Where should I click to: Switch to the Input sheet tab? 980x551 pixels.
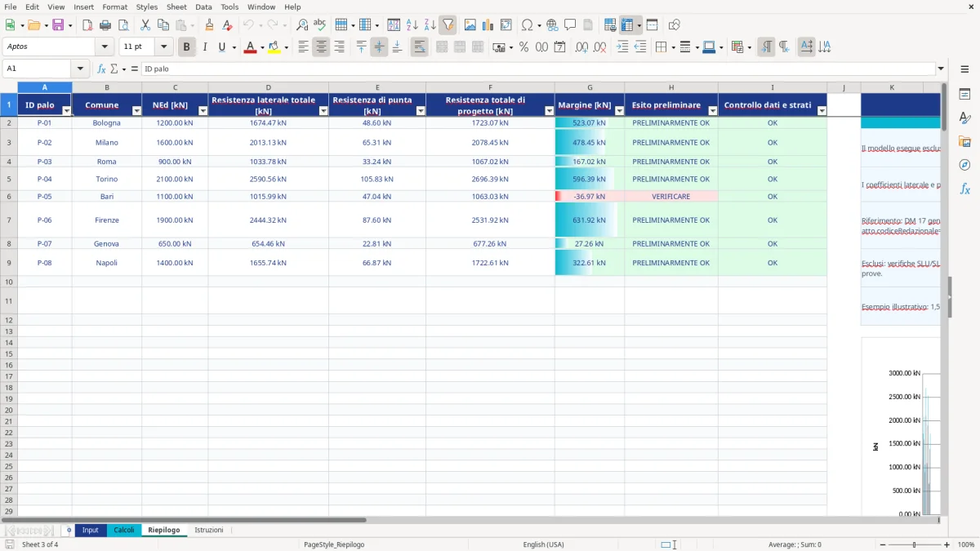(90, 530)
